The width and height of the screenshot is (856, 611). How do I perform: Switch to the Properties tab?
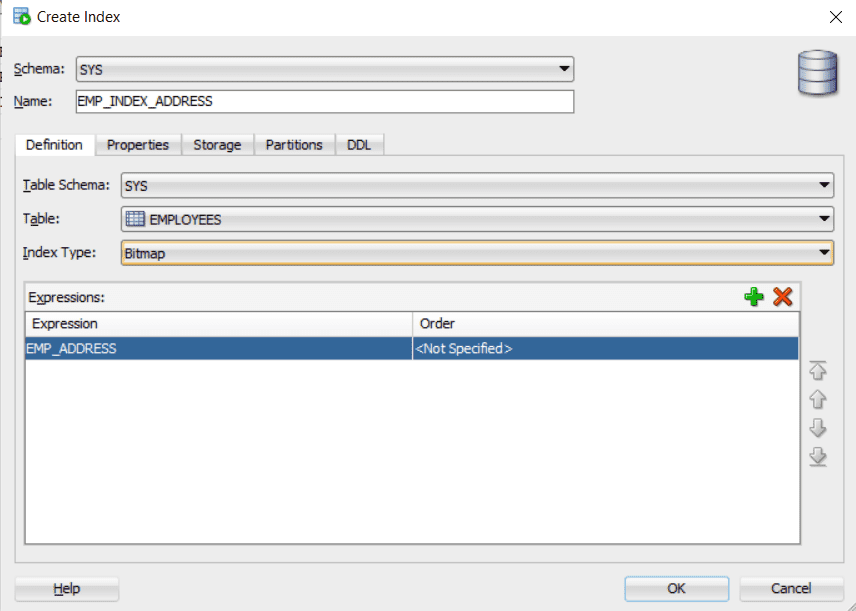pyautogui.click(x=138, y=144)
